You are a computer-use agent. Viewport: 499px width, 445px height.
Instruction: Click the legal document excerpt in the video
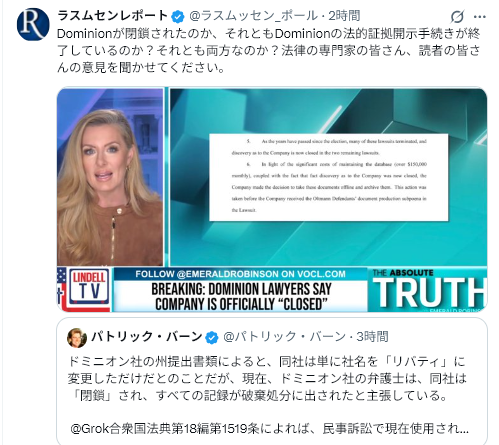point(329,177)
